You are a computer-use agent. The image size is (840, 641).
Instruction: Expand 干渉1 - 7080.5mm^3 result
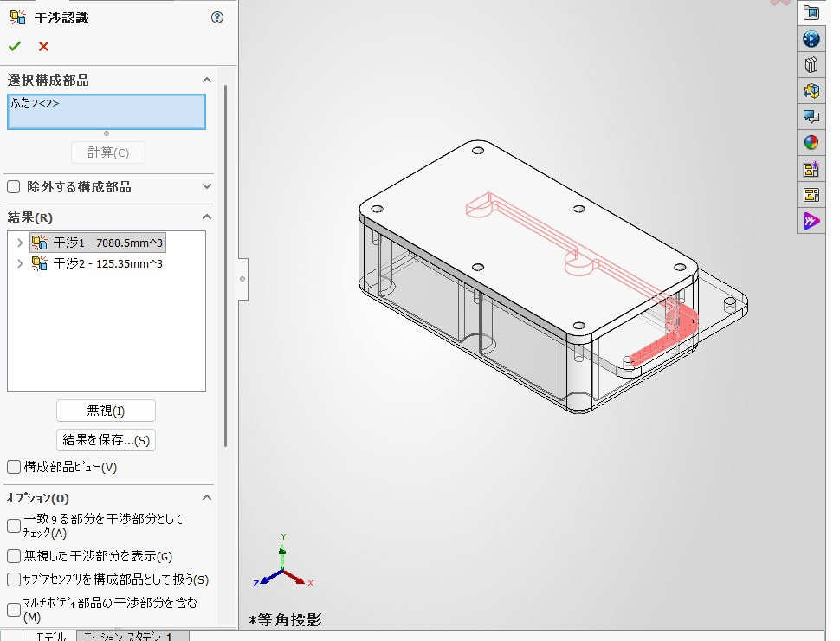tap(20, 243)
